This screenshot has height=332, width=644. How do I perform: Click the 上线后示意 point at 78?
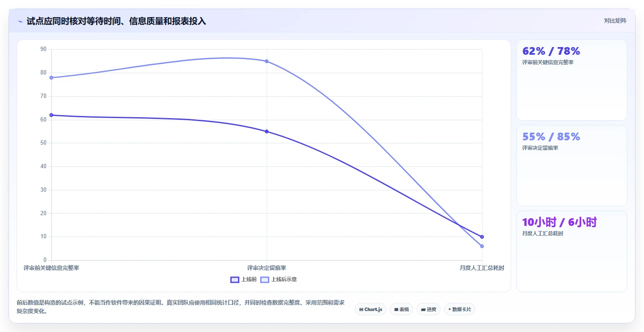click(x=51, y=78)
